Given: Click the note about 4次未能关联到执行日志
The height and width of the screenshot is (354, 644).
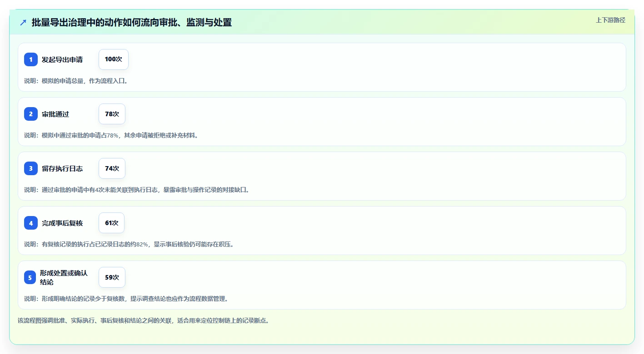Looking at the screenshot, I should pos(138,190).
